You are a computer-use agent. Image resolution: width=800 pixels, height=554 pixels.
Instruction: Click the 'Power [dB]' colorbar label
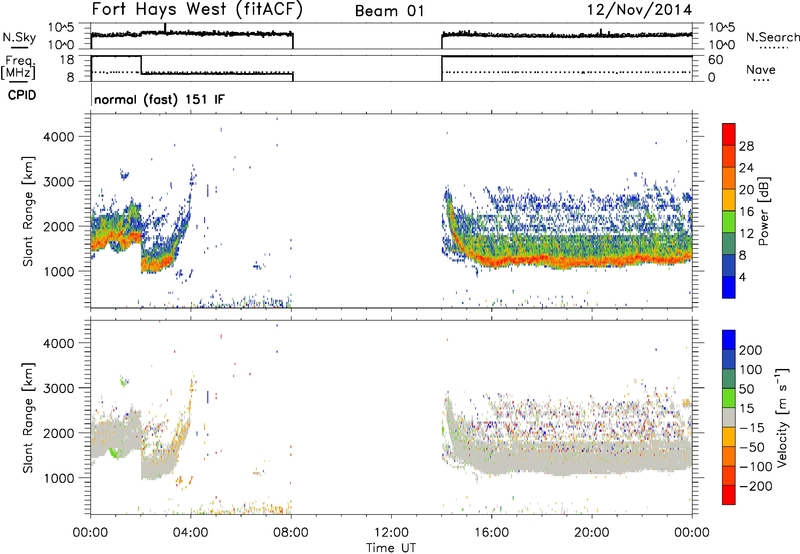764,211
